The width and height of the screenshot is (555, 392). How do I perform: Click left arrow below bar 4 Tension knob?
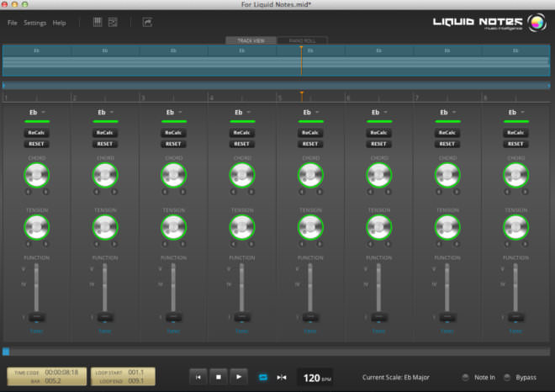(234, 244)
